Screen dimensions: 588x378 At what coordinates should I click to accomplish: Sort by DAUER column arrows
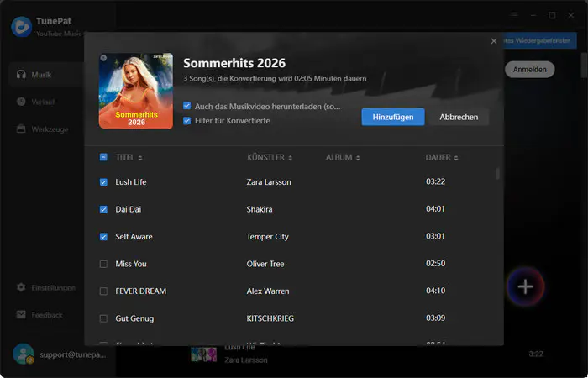(456, 158)
